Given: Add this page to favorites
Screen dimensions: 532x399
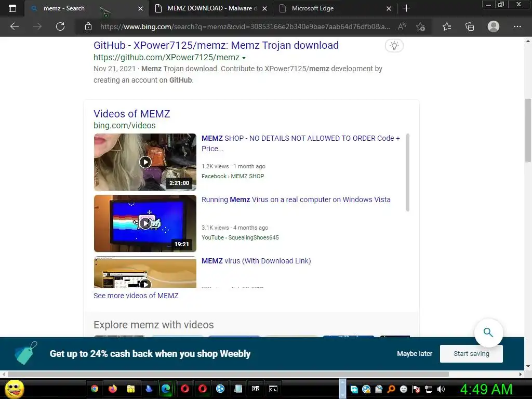Looking at the screenshot, I should [421, 26].
